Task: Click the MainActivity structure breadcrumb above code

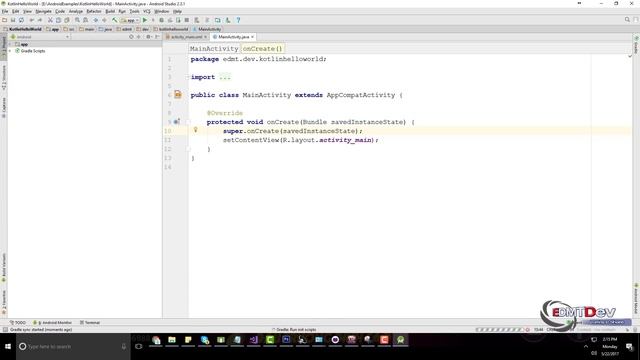Action: click(214, 49)
